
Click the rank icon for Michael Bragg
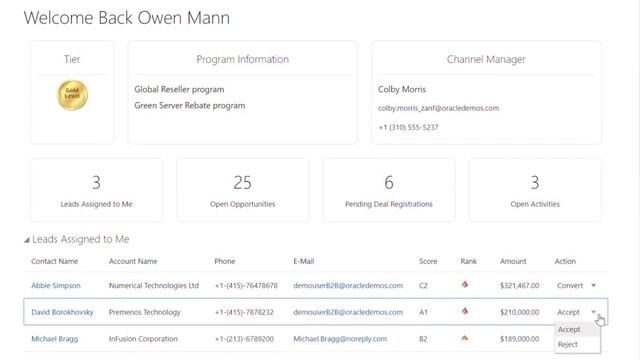coord(464,338)
